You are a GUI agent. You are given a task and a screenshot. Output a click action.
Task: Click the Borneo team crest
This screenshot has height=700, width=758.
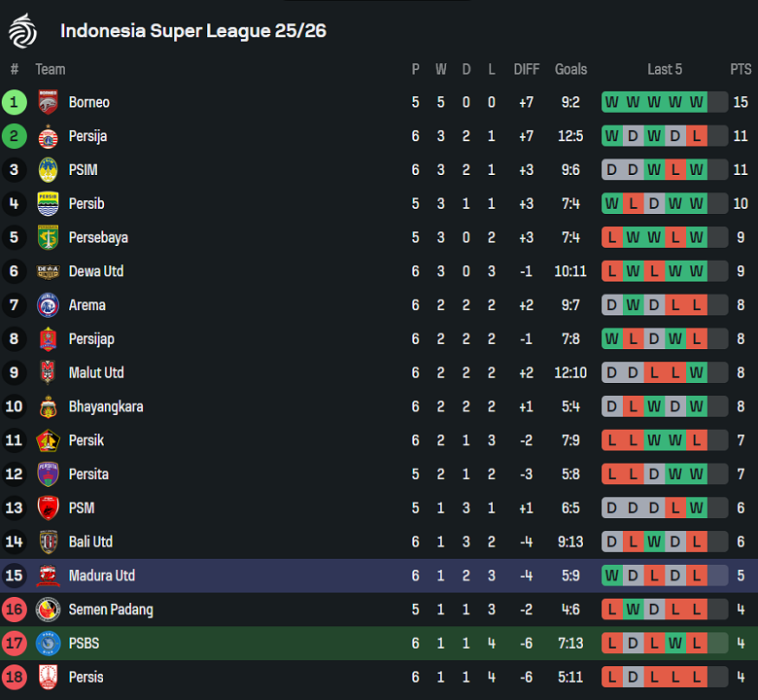click(48, 102)
